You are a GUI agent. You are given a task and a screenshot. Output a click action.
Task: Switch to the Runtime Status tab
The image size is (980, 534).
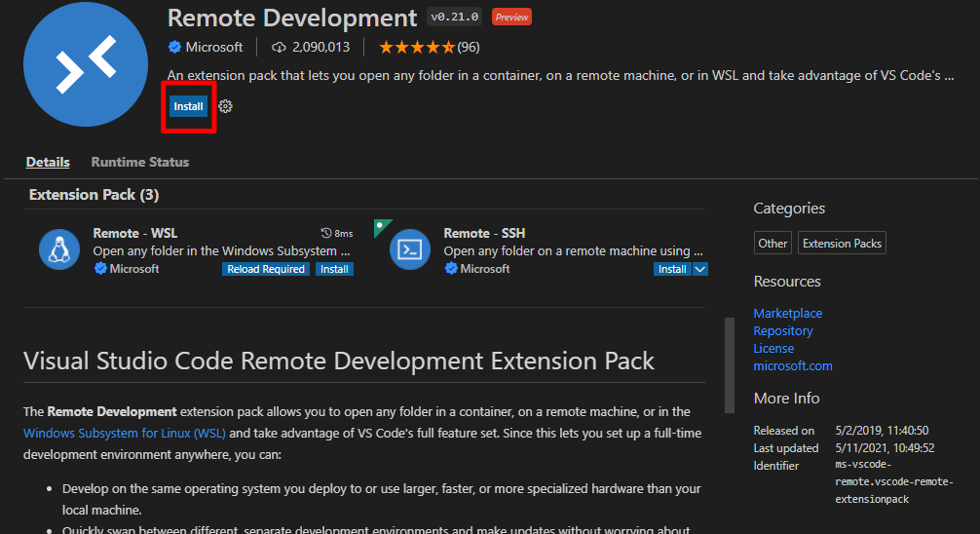(x=139, y=162)
